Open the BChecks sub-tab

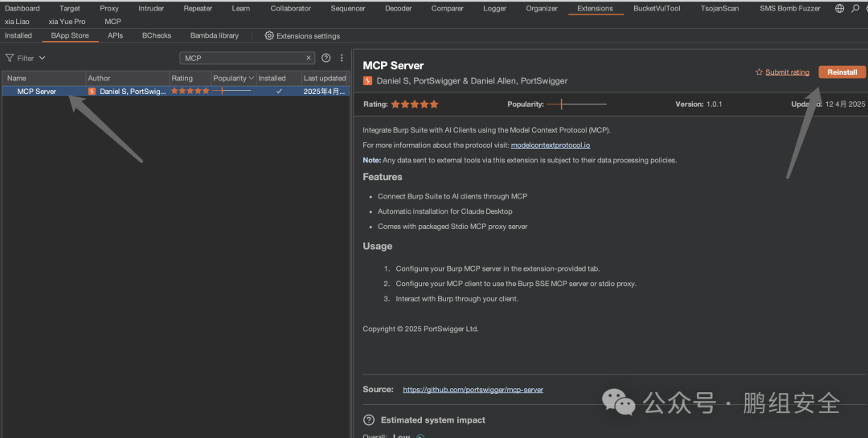[x=157, y=35]
